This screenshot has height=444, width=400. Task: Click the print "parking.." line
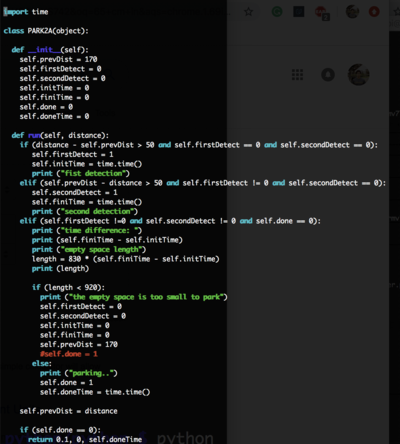tap(79, 373)
